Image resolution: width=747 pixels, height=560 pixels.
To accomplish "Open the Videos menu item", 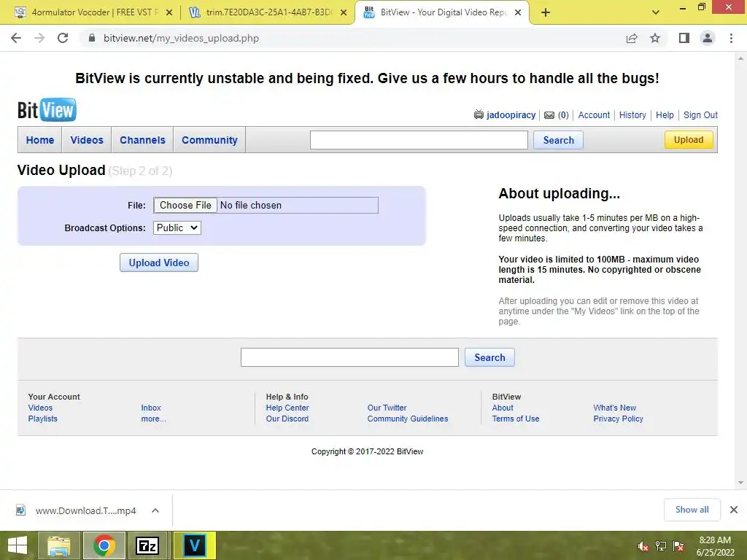I will point(87,140).
